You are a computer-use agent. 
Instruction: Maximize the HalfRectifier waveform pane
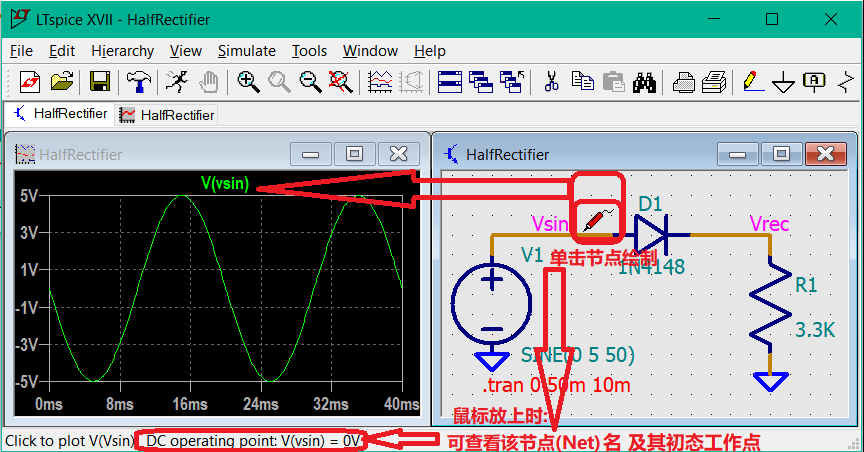point(354,154)
